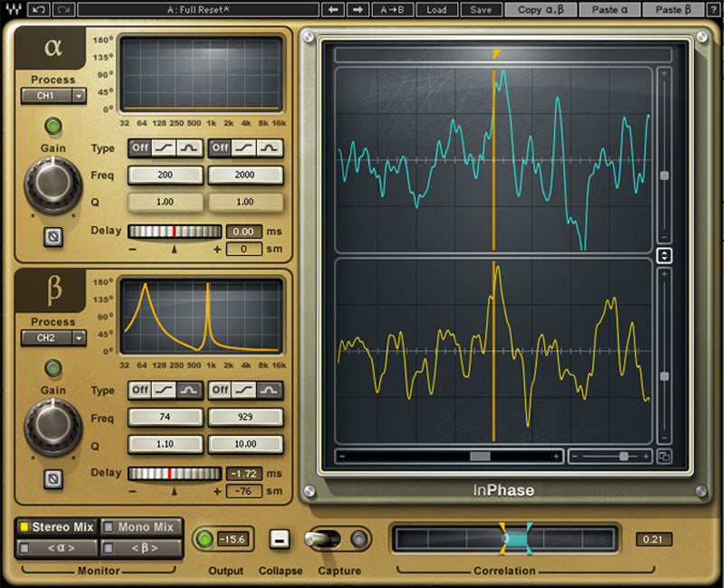The width and height of the screenshot is (724, 588).
Task: Open the Beta Process CH2 dropdown
Action: coord(52,338)
